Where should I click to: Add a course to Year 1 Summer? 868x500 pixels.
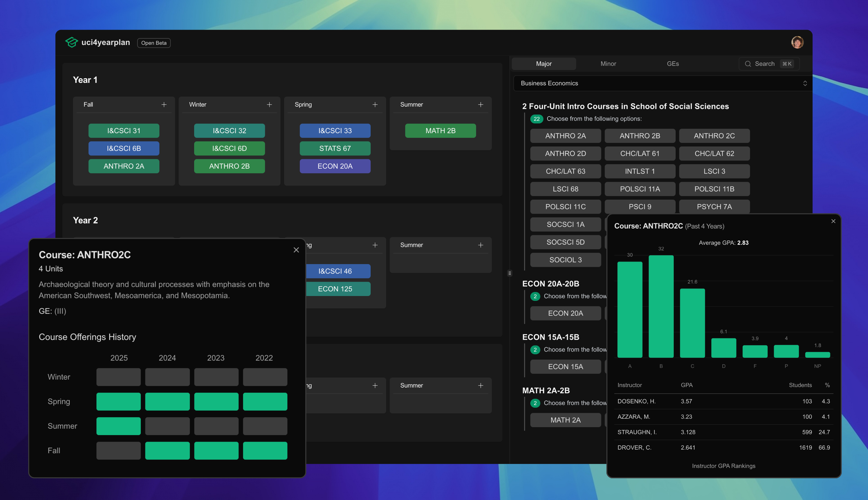pyautogui.click(x=481, y=104)
